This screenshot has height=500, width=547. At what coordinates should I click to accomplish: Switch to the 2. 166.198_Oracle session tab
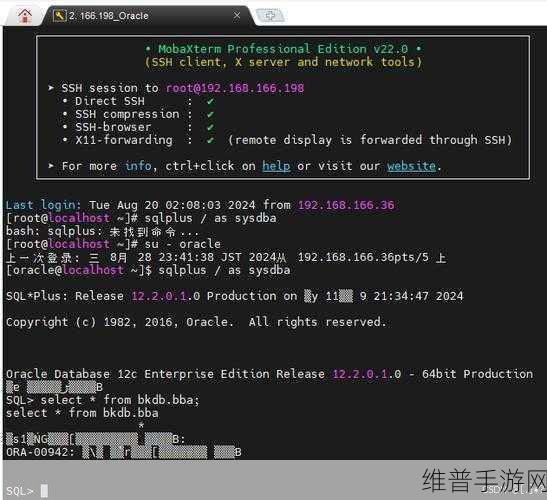(147, 16)
